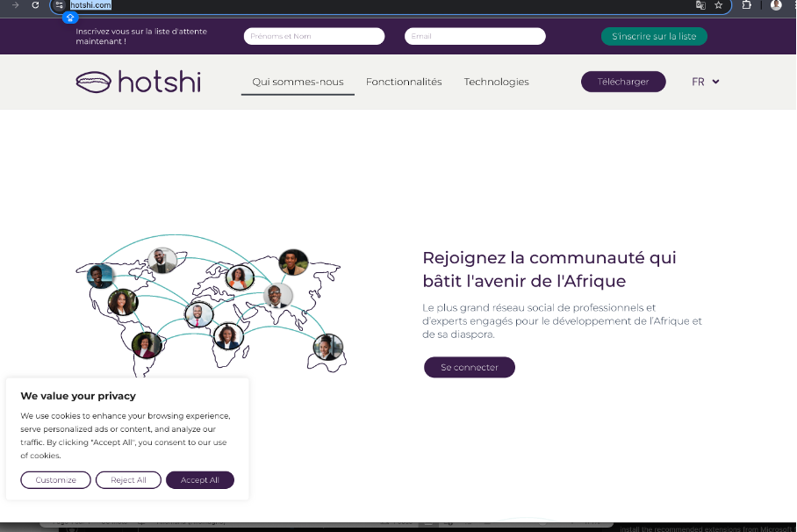797x532 pixels.
Task: Open the browser extensions puzzle icon
Action: (x=747, y=6)
